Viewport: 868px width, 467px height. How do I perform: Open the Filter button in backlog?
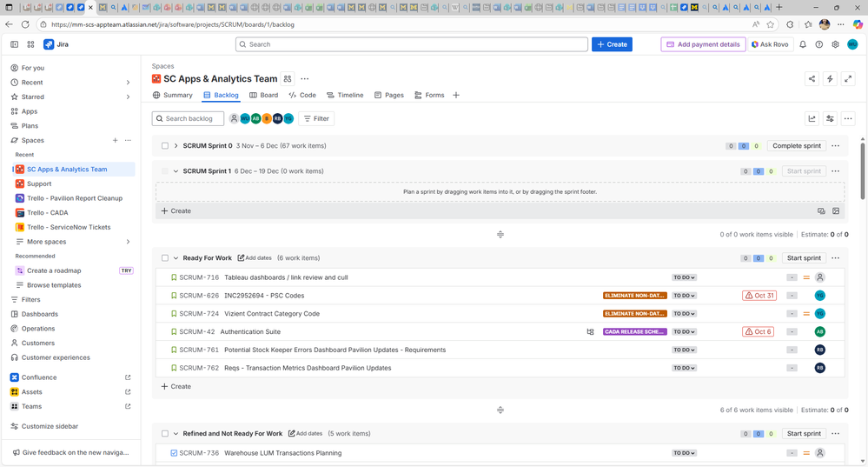(x=316, y=118)
